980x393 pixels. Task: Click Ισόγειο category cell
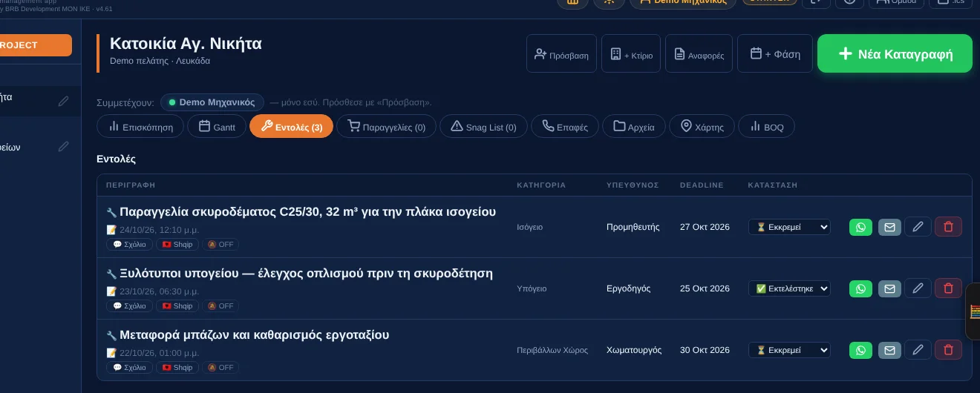(530, 227)
